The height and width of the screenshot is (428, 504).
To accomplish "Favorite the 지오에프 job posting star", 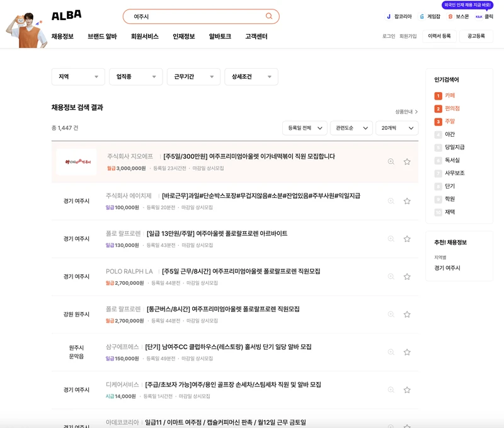I will click(x=406, y=160).
